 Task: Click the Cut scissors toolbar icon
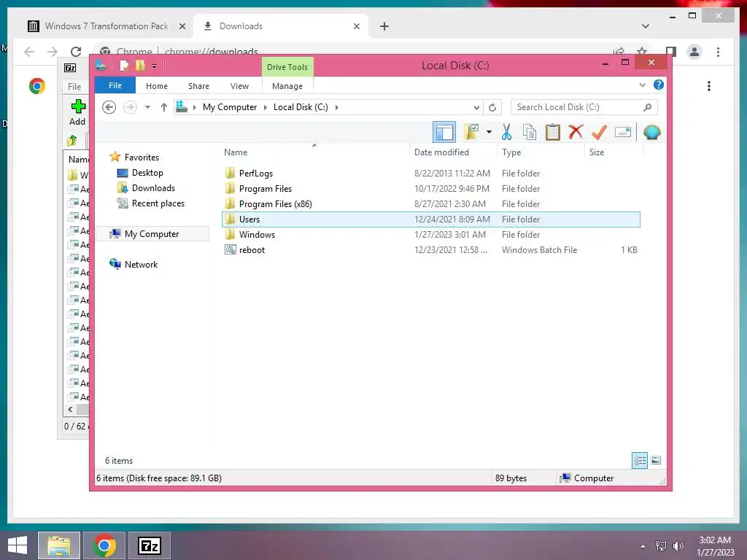tap(506, 133)
